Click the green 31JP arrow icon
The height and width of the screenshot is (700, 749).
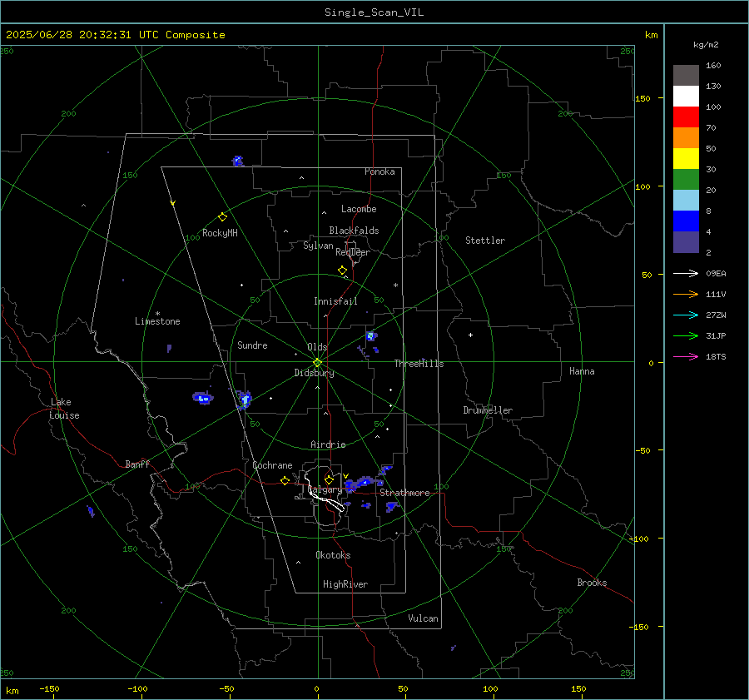(x=686, y=336)
